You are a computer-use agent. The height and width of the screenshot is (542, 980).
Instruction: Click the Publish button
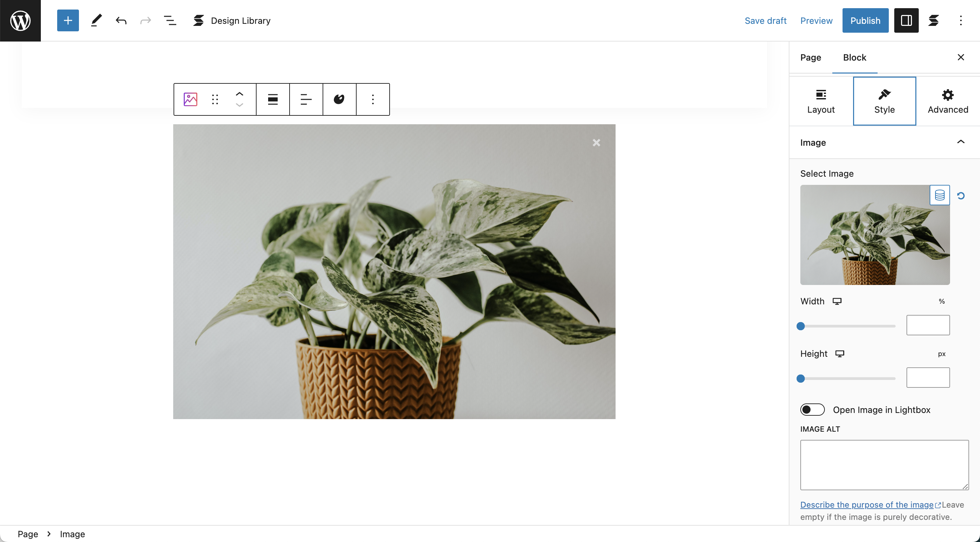865,20
